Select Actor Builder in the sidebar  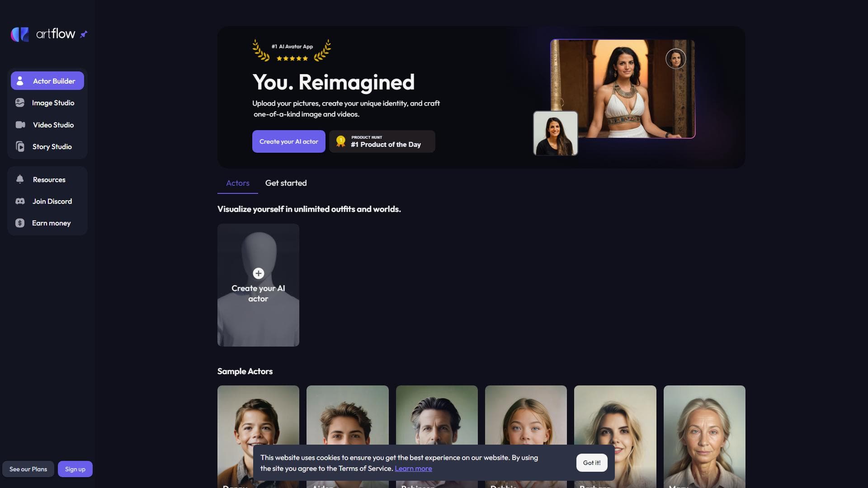click(47, 81)
